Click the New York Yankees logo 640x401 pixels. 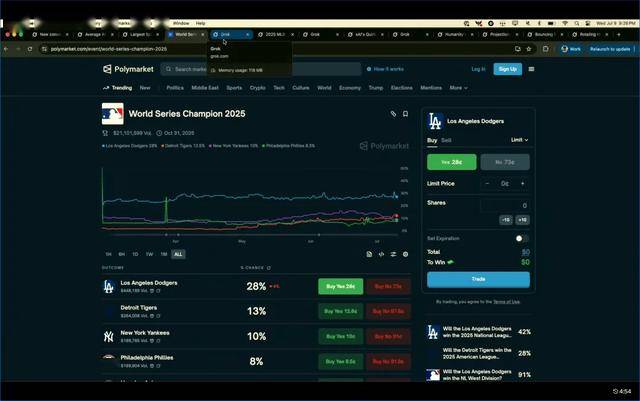click(x=108, y=336)
